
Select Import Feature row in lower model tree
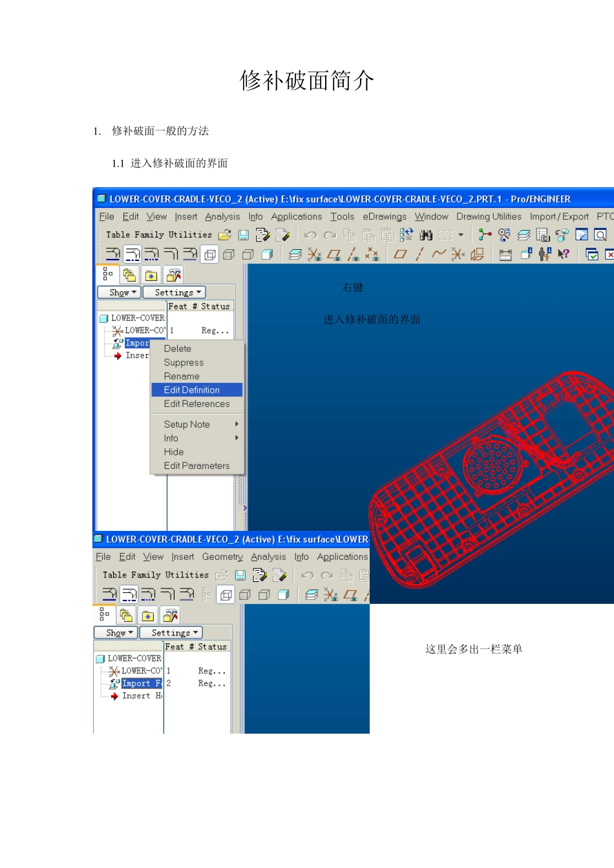pos(141,683)
